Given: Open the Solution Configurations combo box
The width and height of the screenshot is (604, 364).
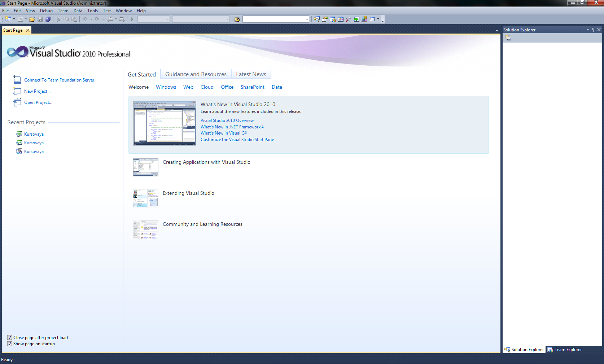Looking at the screenshot, I should point(153,19).
